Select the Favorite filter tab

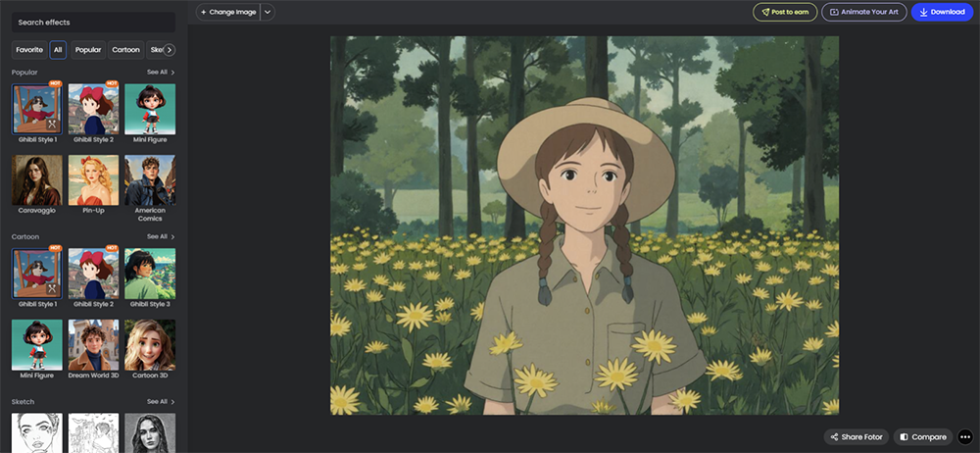coord(29,50)
